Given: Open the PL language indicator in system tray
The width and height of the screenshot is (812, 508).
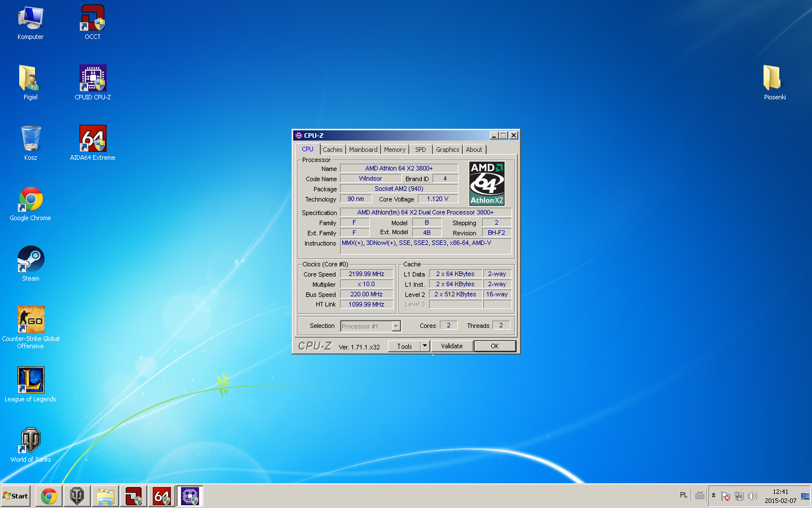Looking at the screenshot, I should [x=683, y=495].
